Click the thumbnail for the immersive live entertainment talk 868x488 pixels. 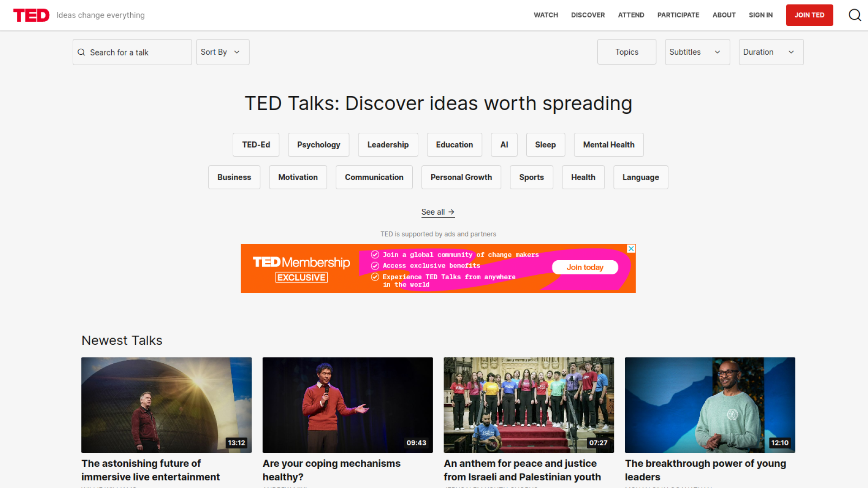tap(166, 404)
